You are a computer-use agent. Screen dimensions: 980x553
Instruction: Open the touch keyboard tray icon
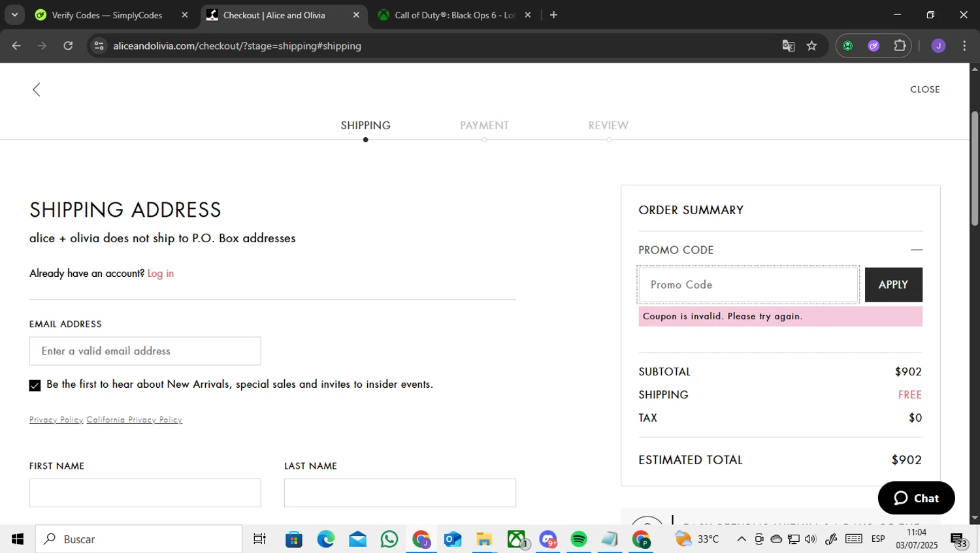[x=853, y=539]
